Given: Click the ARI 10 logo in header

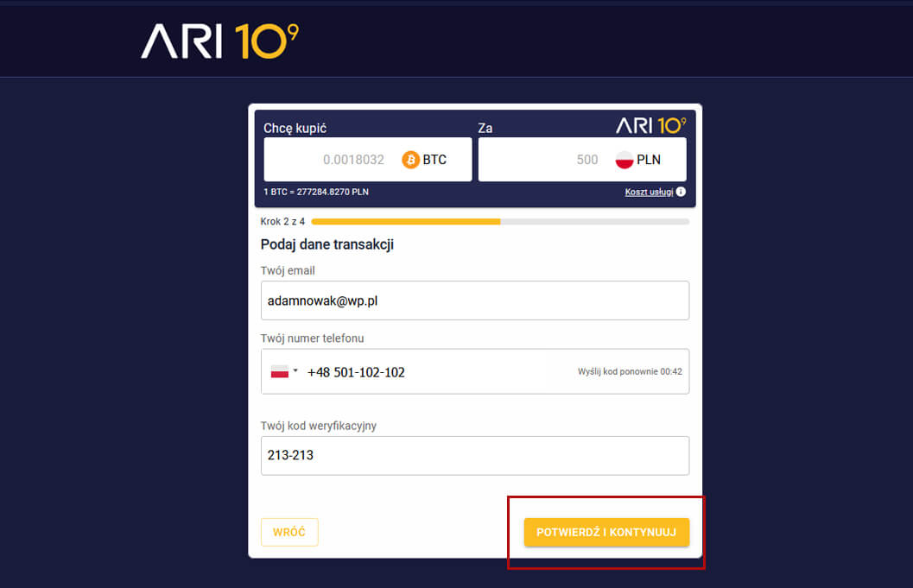Looking at the screenshot, I should click(219, 41).
